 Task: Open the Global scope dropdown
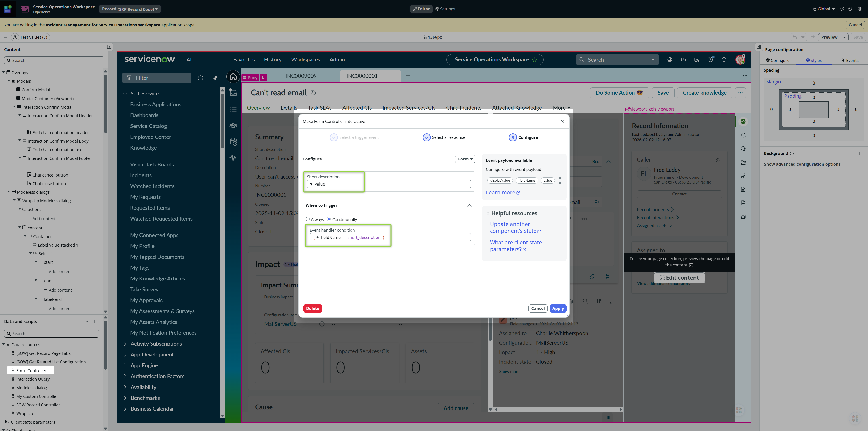(x=823, y=9)
